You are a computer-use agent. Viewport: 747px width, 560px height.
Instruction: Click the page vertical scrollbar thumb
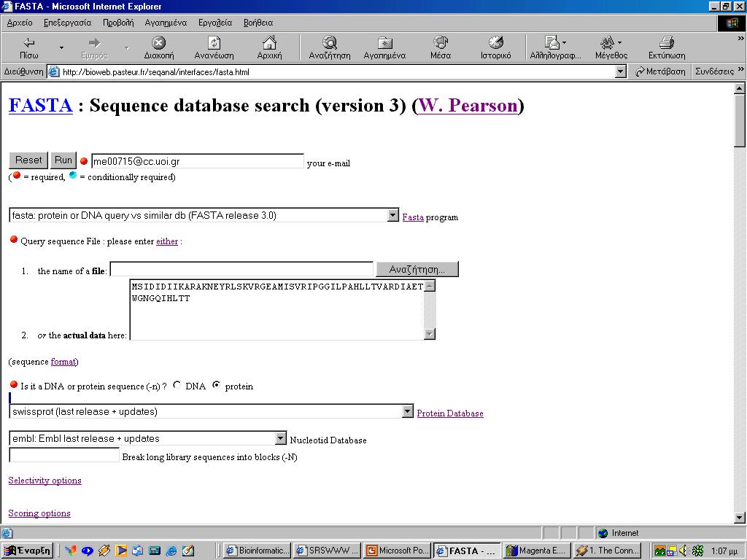(740, 120)
